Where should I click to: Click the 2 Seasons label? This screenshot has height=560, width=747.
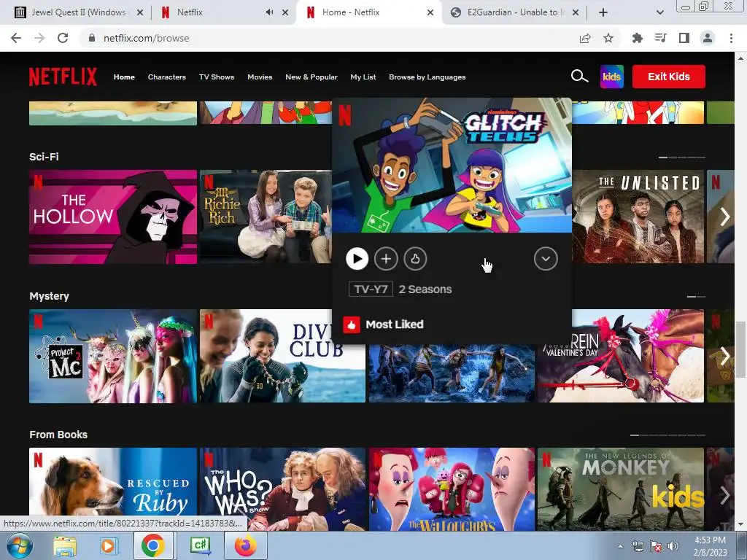tap(425, 289)
